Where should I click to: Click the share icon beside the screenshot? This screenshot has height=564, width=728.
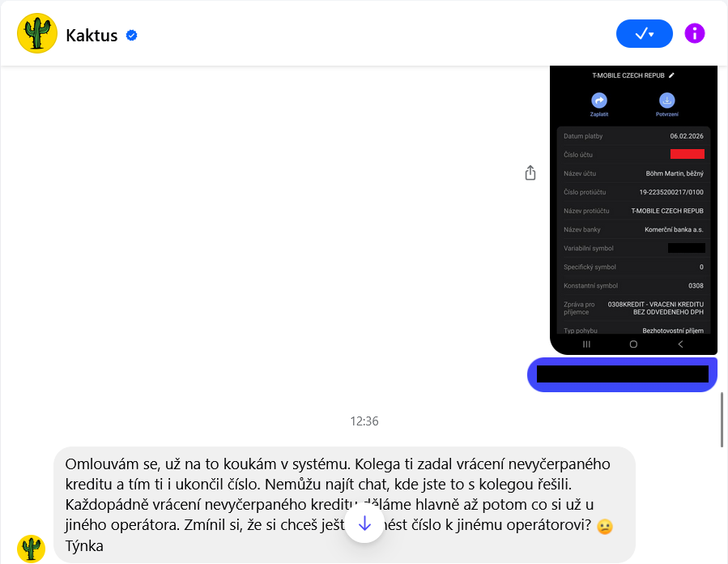click(530, 173)
